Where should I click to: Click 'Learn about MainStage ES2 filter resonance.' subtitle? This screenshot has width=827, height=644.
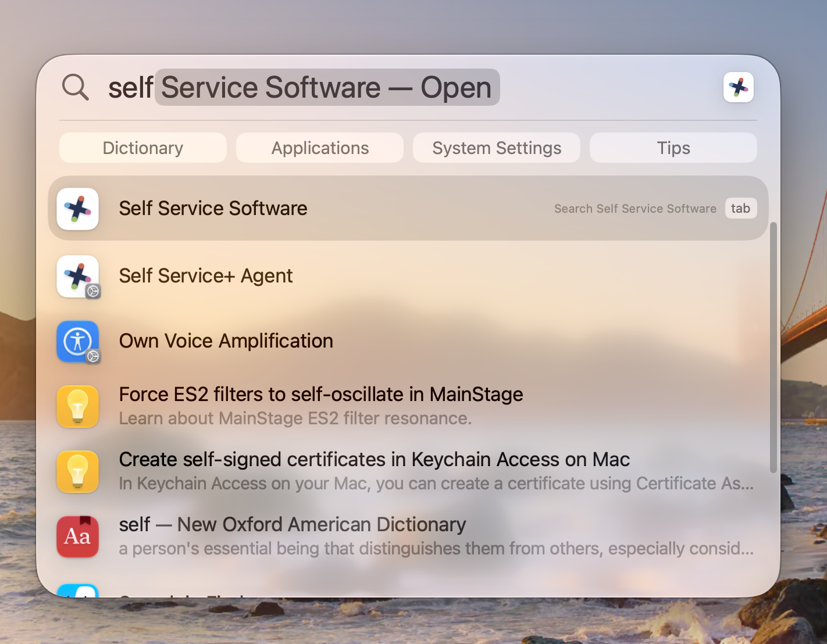(295, 418)
